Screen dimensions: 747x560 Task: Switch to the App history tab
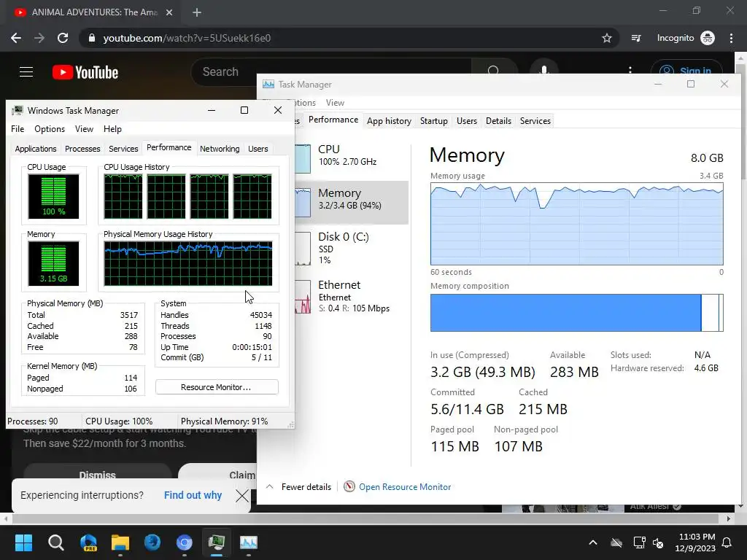click(x=390, y=121)
